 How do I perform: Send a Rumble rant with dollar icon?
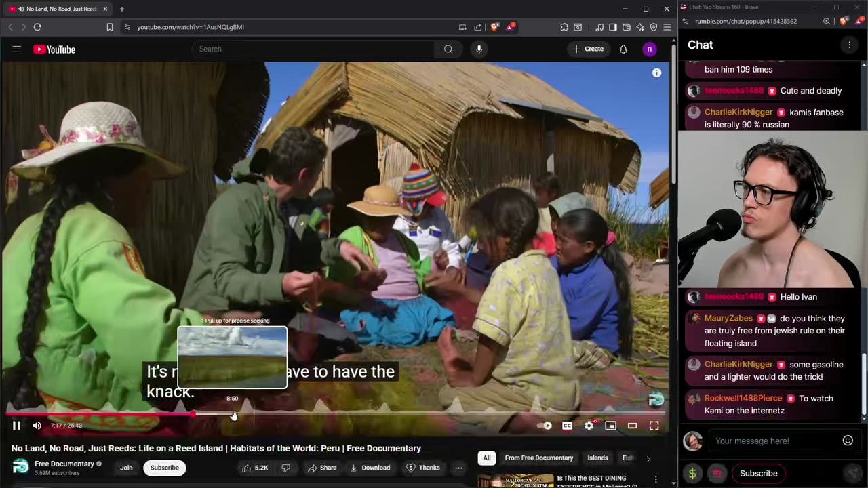[692, 474]
